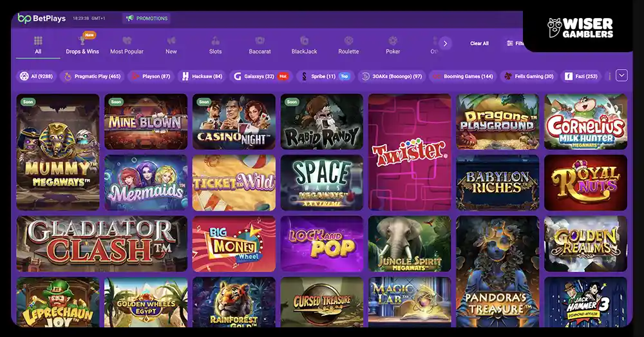Open Jack Hammer 3 game

pos(585,302)
